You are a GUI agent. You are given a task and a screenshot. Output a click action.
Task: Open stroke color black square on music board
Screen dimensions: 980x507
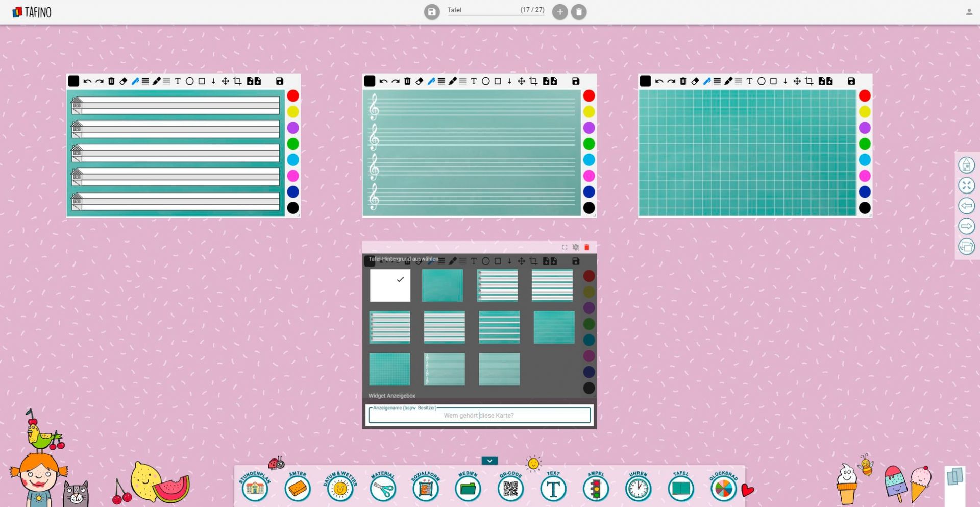tap(370, 81)
